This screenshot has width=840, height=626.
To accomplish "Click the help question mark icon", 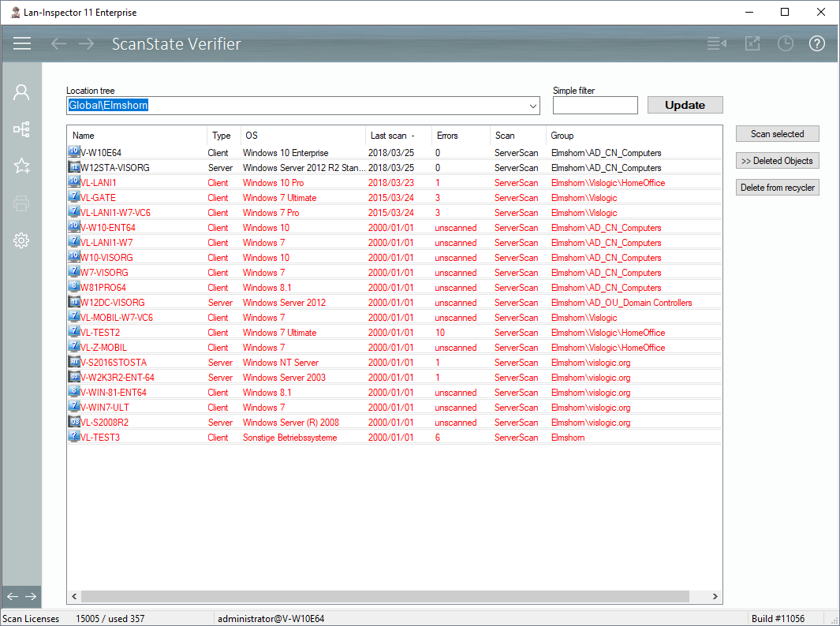I will [x=817, y=43].
